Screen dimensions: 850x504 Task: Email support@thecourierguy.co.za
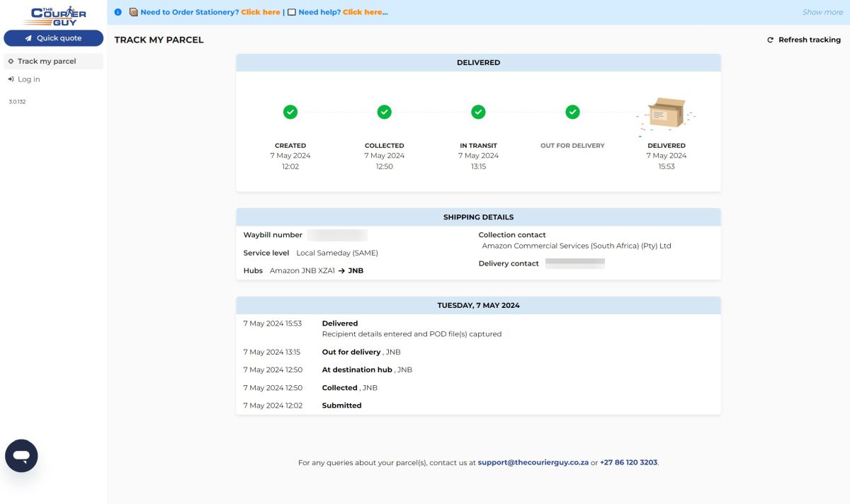point(533,462)
